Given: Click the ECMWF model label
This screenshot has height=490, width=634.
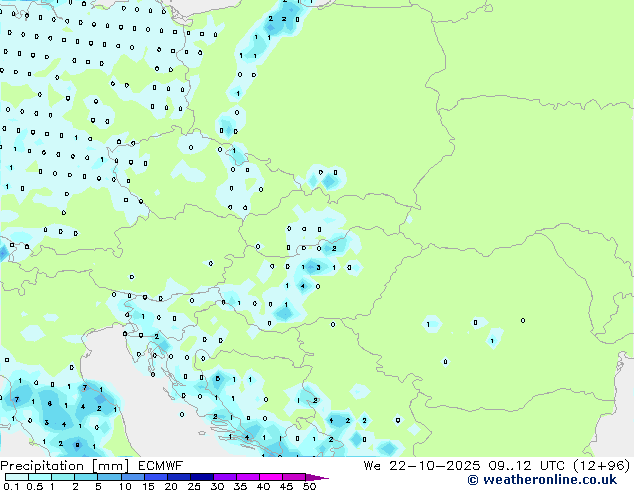Looking at the screenshot, I should [161, 466].
